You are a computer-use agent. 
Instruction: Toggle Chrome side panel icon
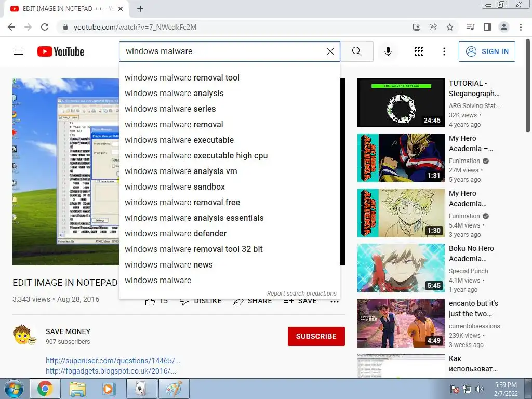tap(487, 27)
